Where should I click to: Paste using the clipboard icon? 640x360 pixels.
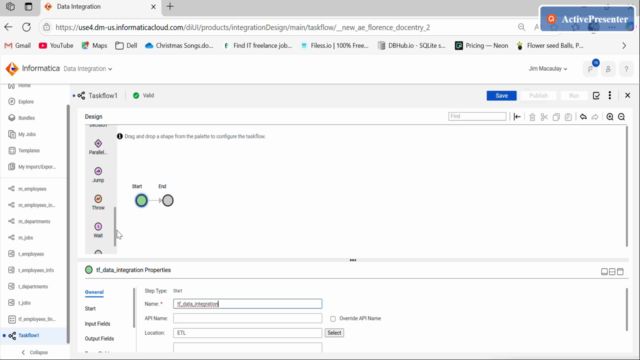tap(568, 117)
